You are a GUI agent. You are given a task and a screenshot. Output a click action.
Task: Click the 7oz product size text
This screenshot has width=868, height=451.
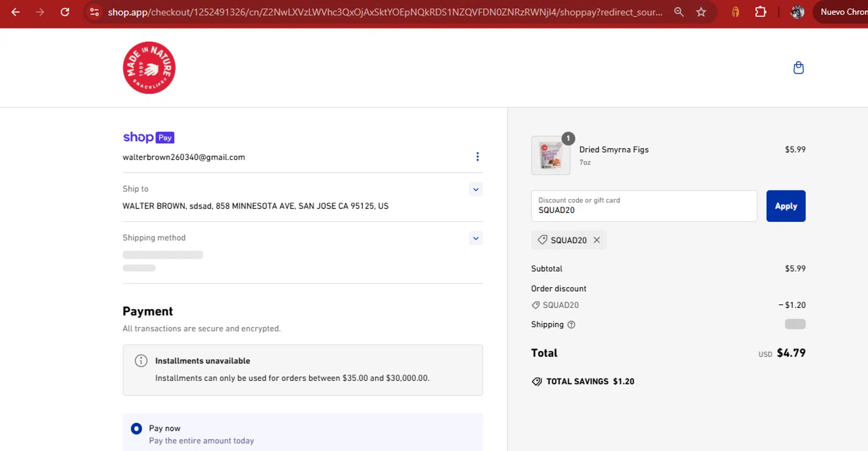[x=585, y=163]
